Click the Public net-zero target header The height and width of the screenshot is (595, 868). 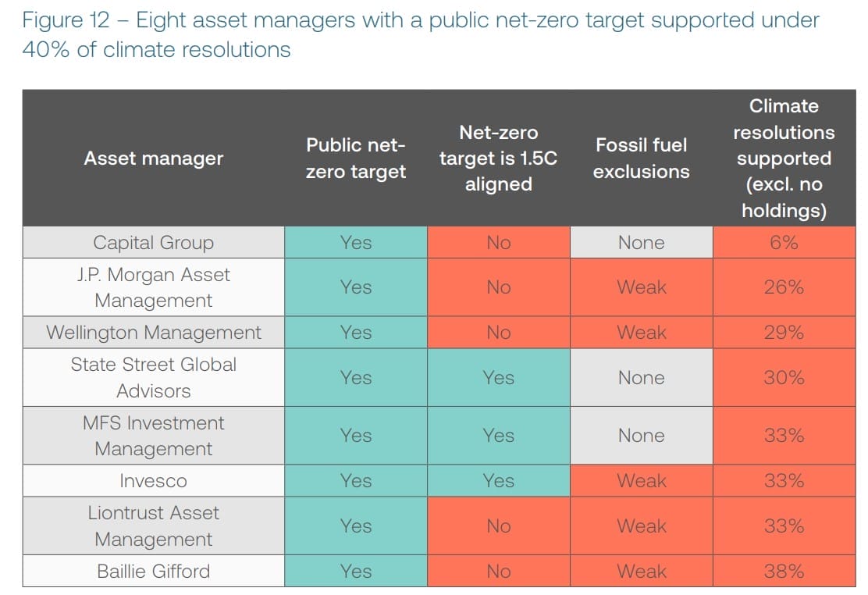coord(356,159)
